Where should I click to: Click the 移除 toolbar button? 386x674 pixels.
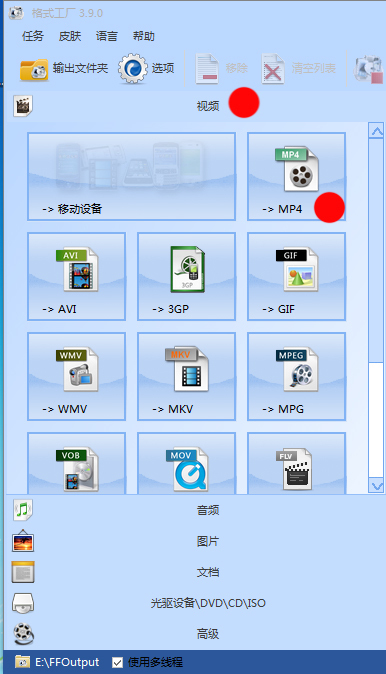(221, 68)
